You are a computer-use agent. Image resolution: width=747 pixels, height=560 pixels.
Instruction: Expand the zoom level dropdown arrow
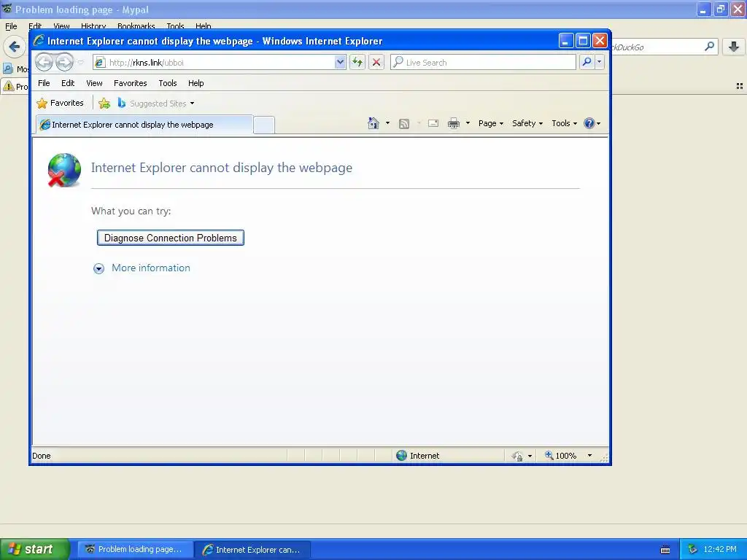click(x=589, y=456)
